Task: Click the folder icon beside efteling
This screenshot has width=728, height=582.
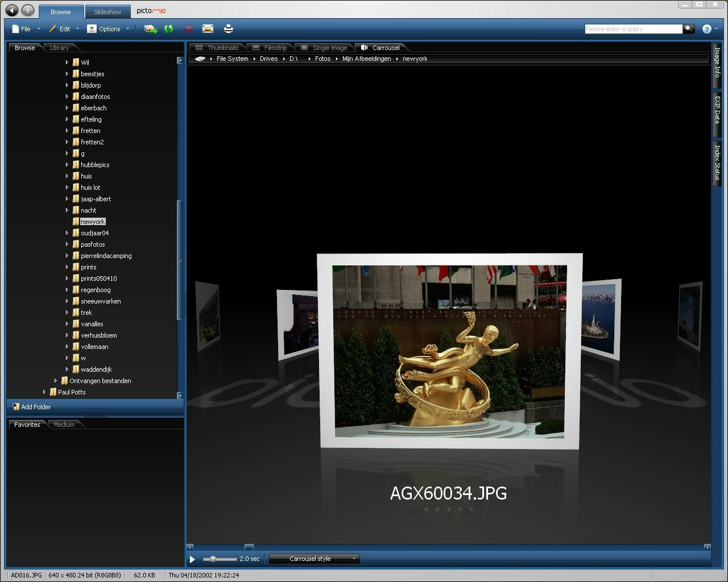Action: coord(76,119)
